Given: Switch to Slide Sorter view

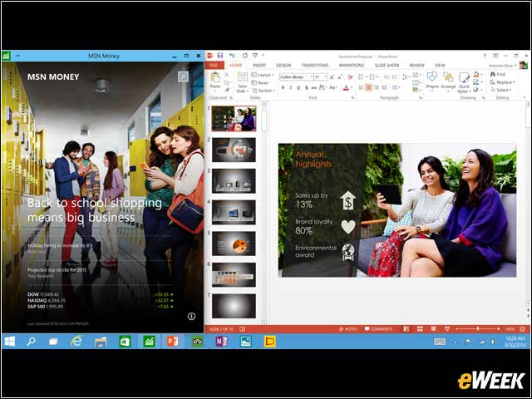Looking at the screenshot, I should point(420,329).
